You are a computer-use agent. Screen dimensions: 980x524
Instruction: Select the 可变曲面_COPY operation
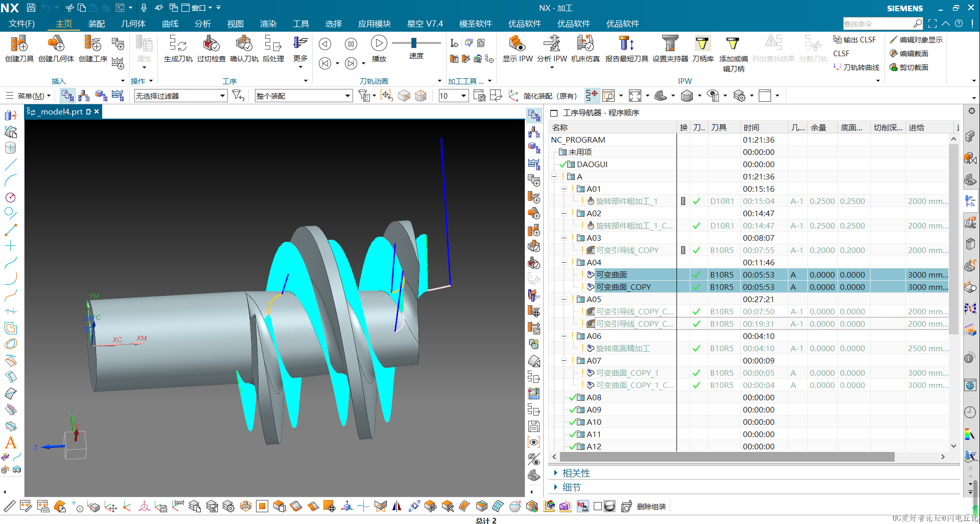623,287
